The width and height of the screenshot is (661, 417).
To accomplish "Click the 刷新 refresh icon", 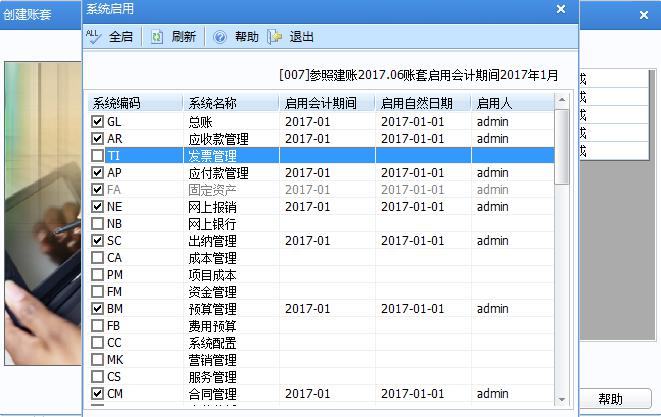I will 157,37.
